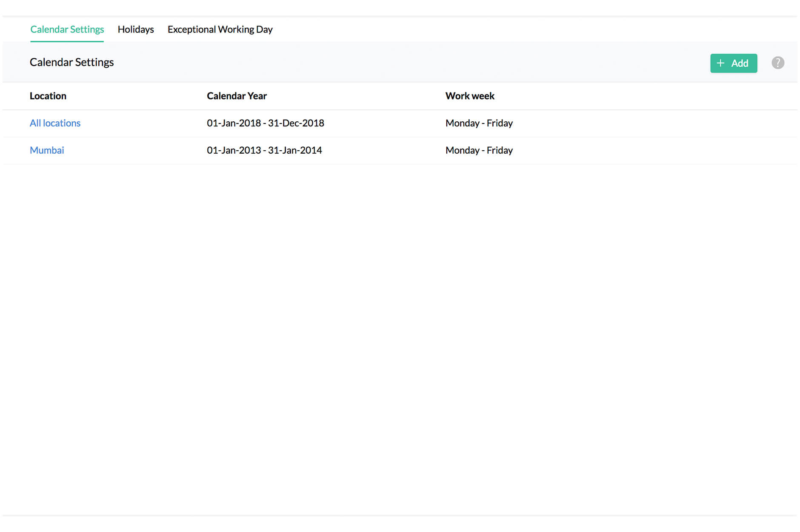Select the 01-Jan-2013 - 31-Jan-2014 date range

tap(264, 150)
